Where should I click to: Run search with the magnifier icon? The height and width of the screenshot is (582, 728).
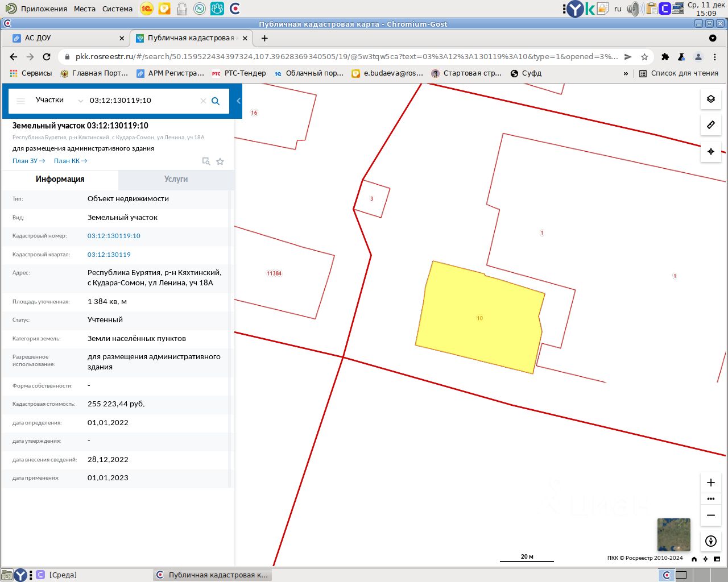(x=216, y=101)
